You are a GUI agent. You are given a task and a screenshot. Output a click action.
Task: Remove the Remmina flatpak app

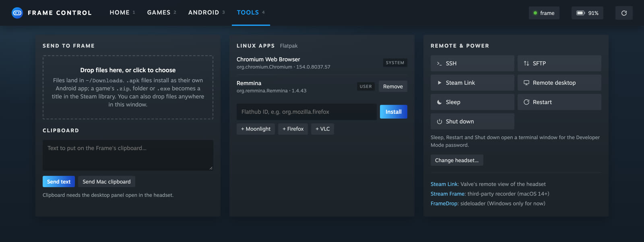point(393,86)
